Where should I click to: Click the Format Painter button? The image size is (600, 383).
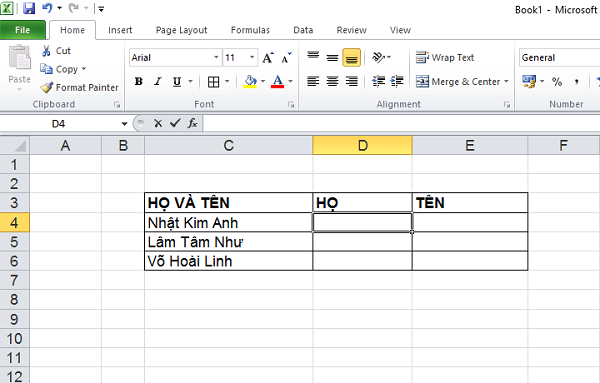tap(80, 88)
